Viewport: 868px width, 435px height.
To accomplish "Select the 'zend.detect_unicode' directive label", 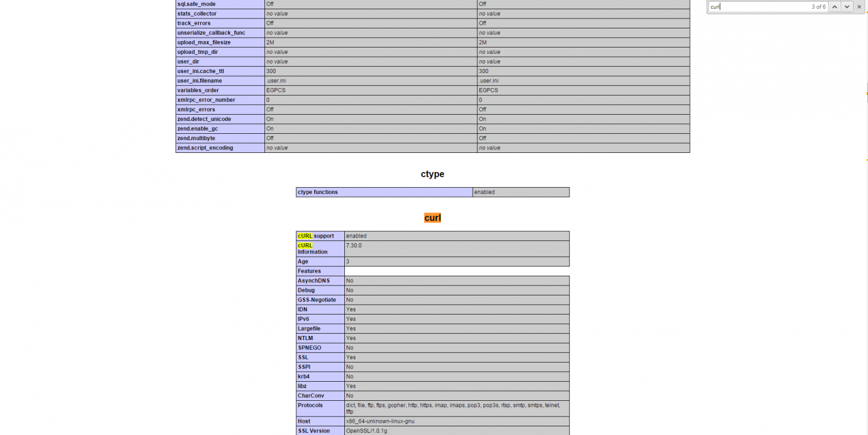I will [x=204, y=119].
